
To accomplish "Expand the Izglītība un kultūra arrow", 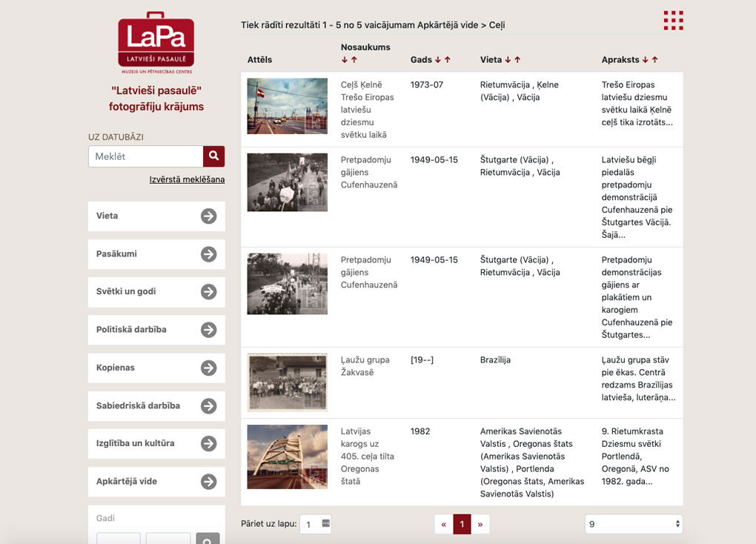I will tap(209, 444).
